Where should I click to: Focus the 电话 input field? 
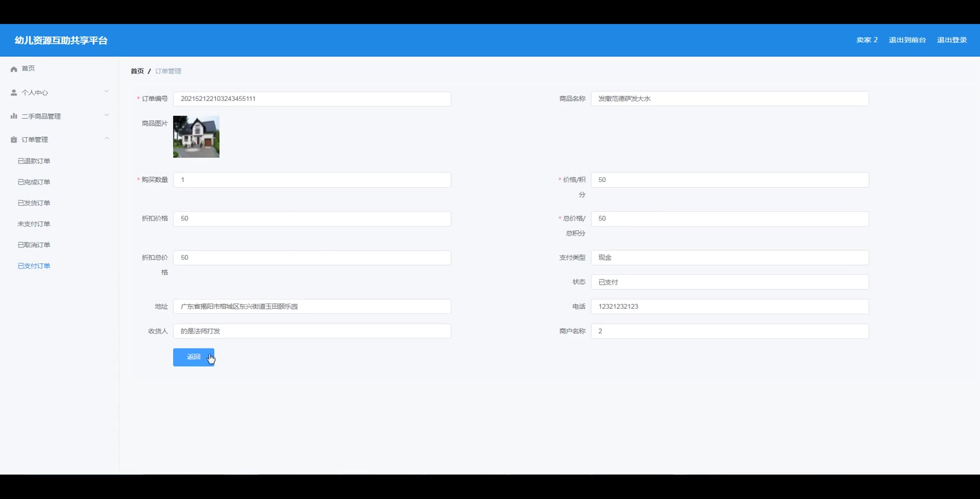[x=730, y=307]
